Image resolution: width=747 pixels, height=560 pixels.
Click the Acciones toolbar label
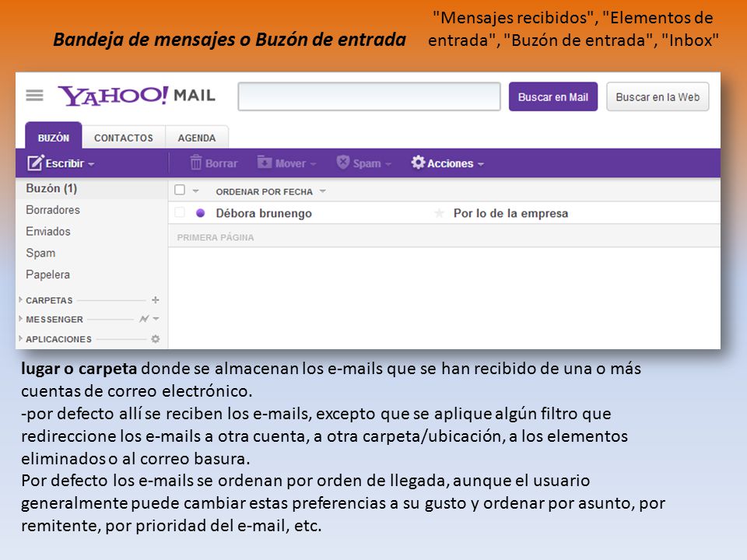(451, 163)
